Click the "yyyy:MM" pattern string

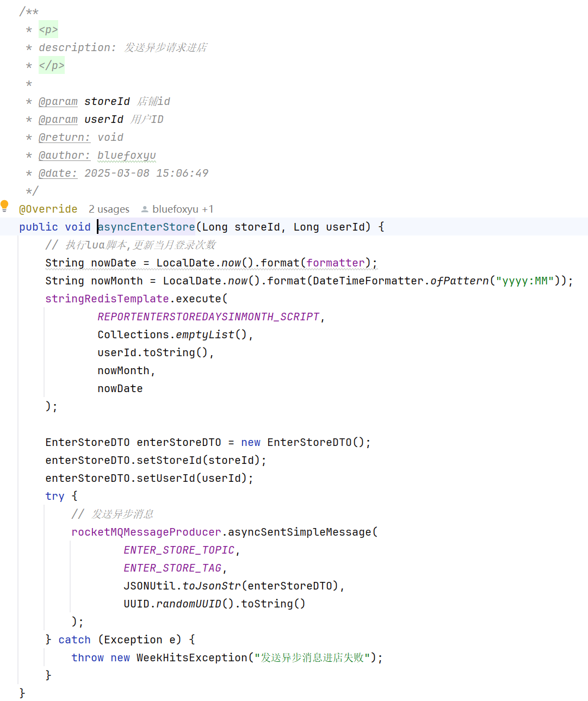pyautogui.click(x=525, y=281)
